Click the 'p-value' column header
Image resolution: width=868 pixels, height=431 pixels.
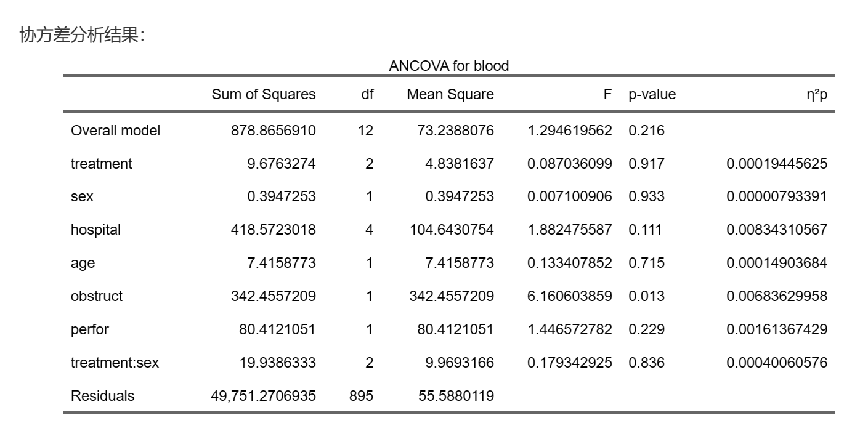coord(652,94)
